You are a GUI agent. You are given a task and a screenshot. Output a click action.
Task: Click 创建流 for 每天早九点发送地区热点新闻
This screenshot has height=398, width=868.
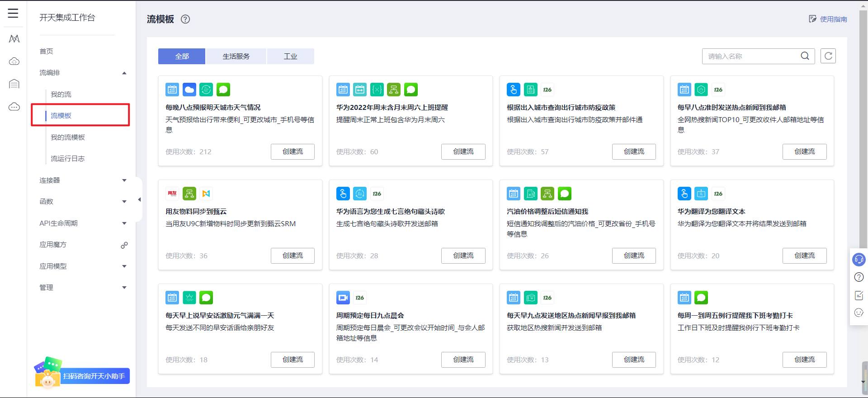(634, 360)
